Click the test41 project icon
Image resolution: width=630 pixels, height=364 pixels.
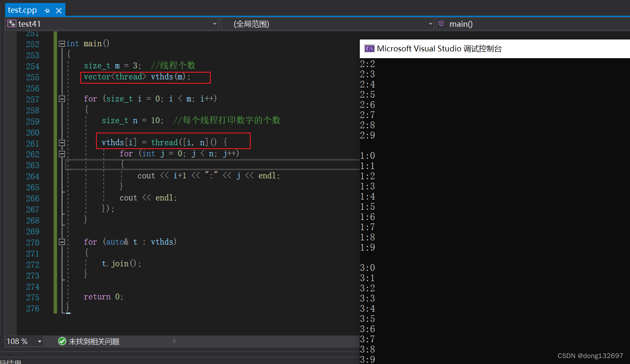point(12,24)
